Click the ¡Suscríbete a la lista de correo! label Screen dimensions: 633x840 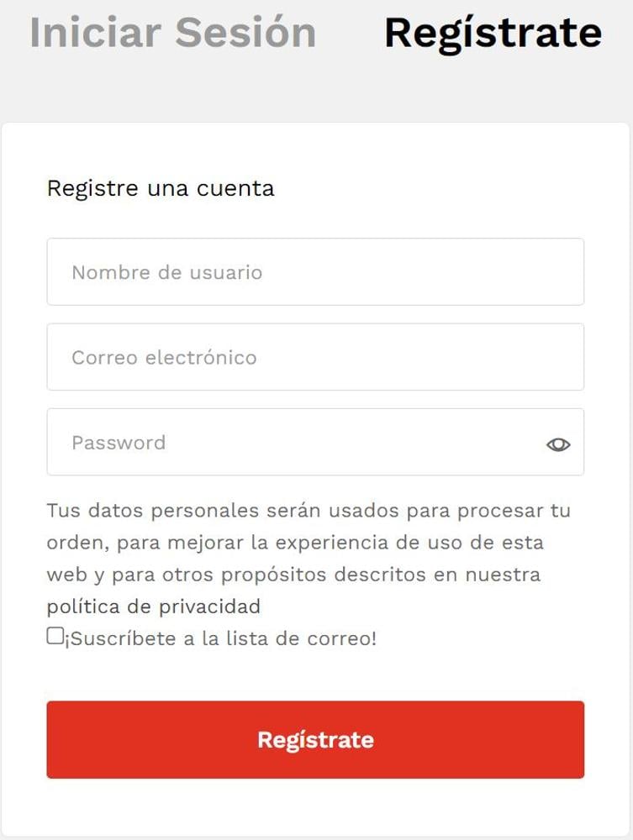221,638
